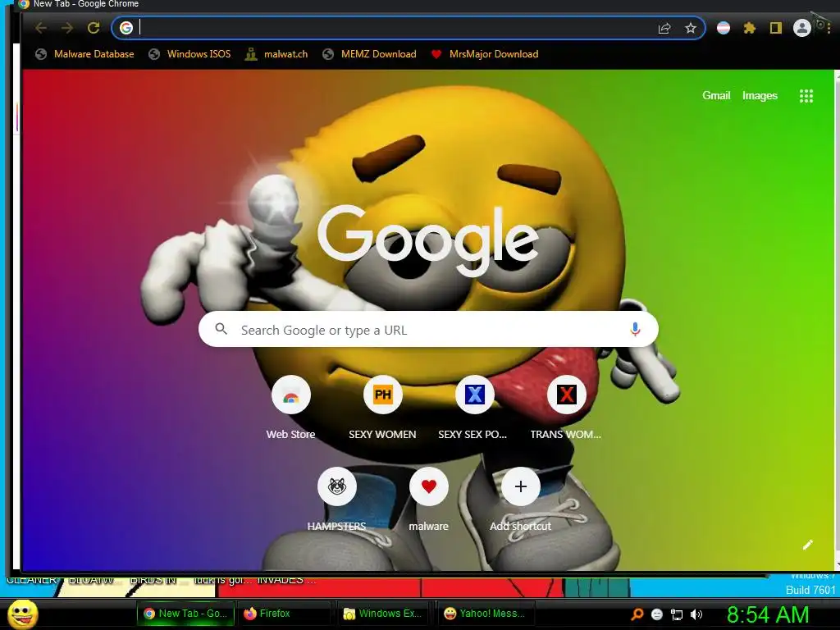Open the Windows ISOS bookmark
This screenshot has height=630, width=840.
coord(189,54)
